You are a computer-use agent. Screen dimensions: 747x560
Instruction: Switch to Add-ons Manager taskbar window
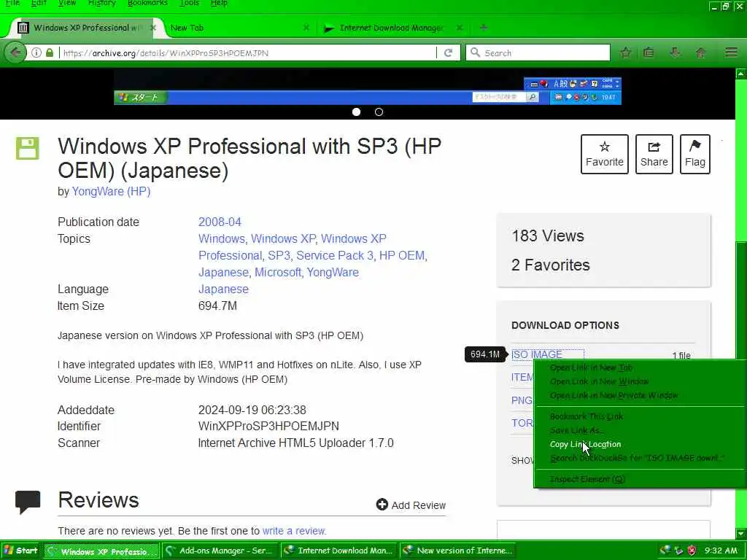click(220, 551)
